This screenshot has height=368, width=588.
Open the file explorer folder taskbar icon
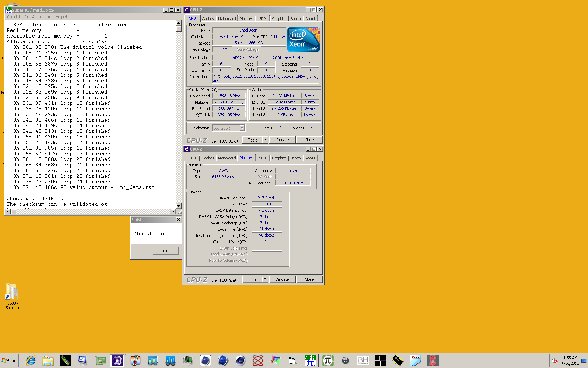coord(48,361)
